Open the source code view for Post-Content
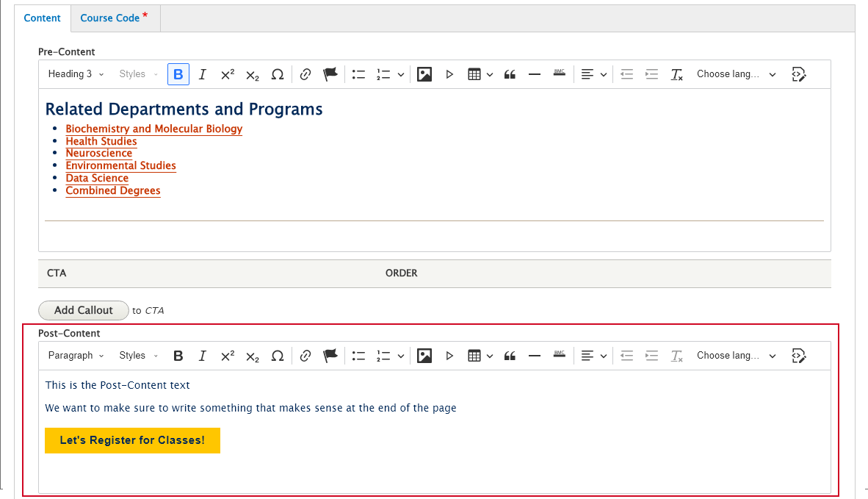This screenshot has width=868, height=499. tap(798, 355)
